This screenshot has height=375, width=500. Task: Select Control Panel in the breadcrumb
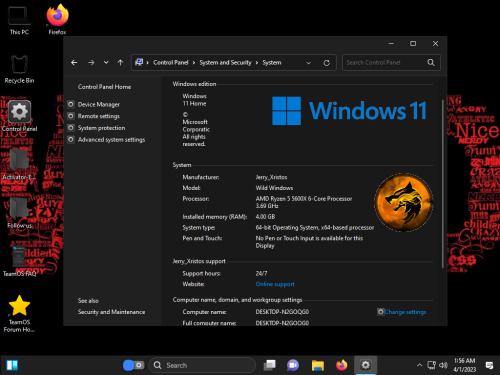(x=171, y=63)
